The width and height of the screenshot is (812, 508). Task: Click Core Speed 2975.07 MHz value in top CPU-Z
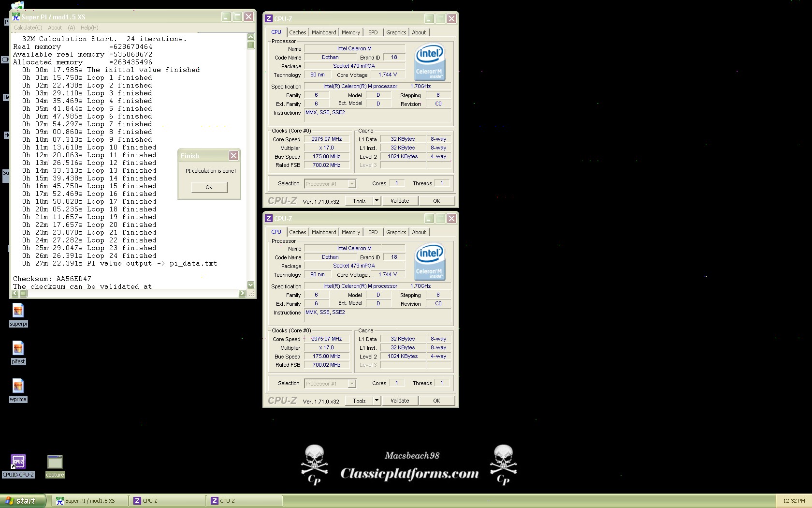pos(327,139)
